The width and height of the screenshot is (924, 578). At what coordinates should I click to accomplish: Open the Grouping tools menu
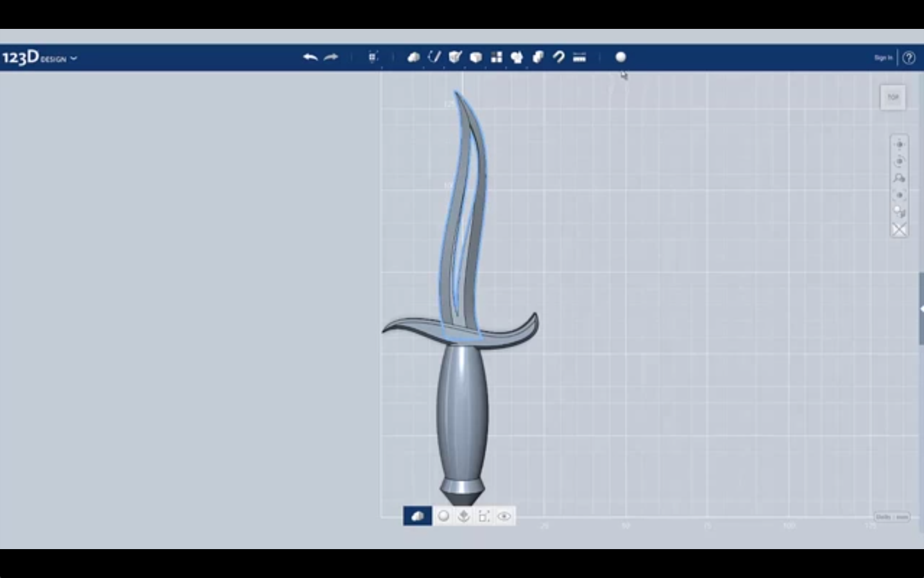517,57
